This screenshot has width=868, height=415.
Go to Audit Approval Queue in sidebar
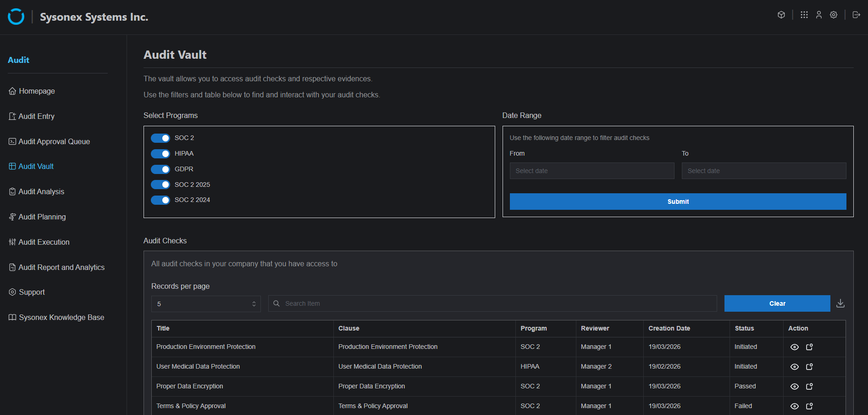point(54,141)
